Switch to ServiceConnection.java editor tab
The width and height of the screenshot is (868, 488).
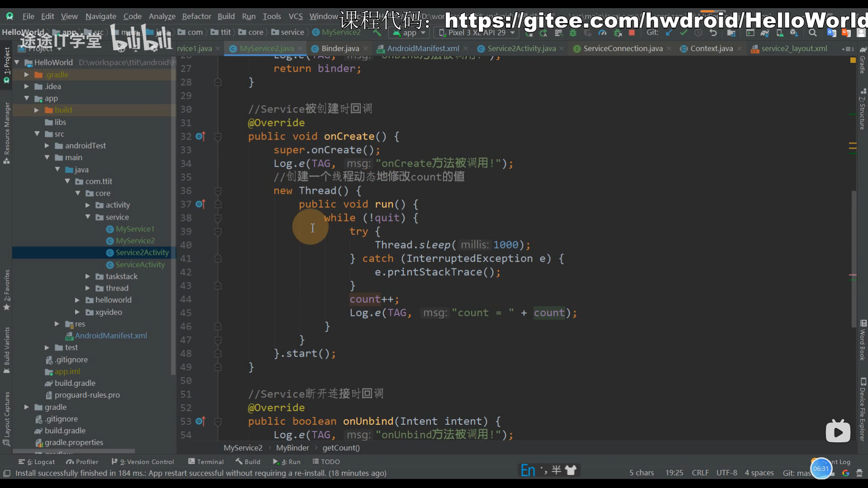click(623, 48)
